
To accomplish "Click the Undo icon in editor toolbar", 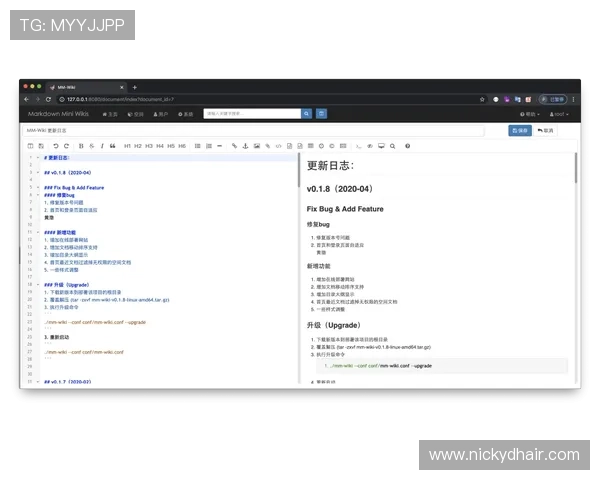I will [55, 146].
